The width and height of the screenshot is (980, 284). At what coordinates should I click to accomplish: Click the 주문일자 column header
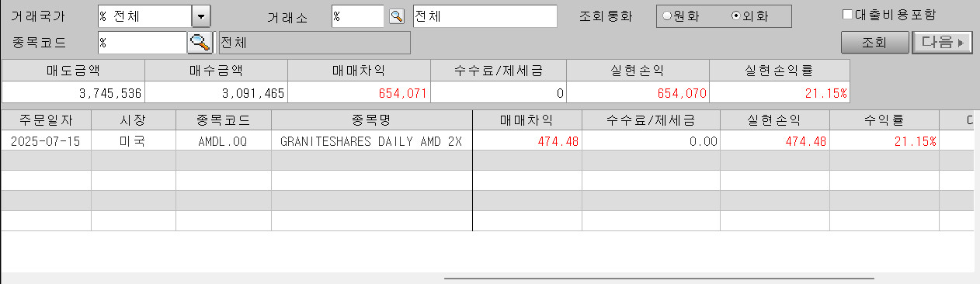click(46, 120)
